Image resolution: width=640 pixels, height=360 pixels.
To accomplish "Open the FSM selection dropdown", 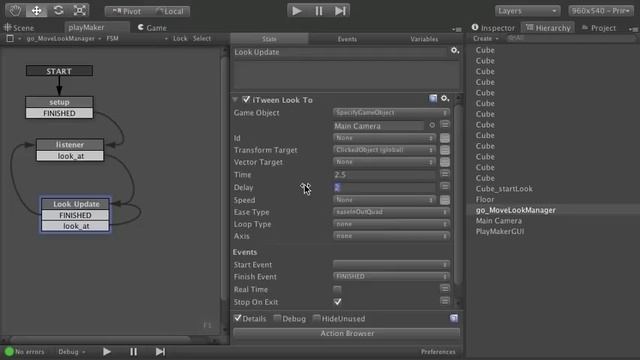I will pos(137,38).
